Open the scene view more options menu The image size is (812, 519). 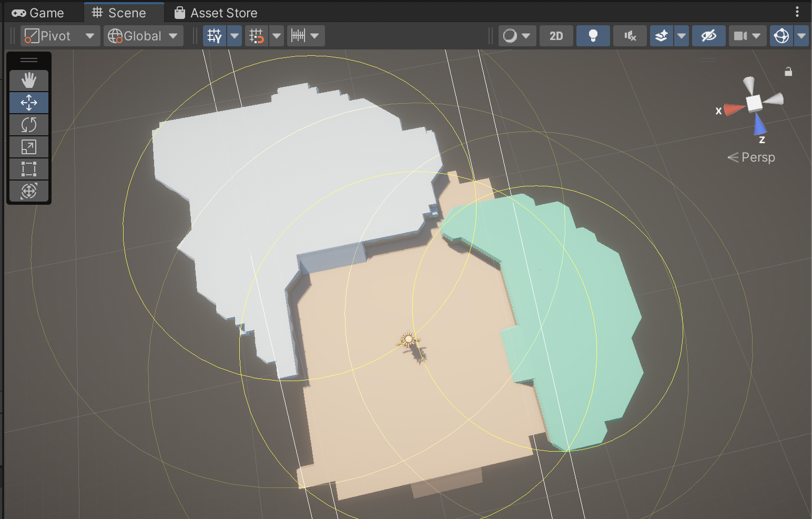pyautogui.click(x=797, y=12)
